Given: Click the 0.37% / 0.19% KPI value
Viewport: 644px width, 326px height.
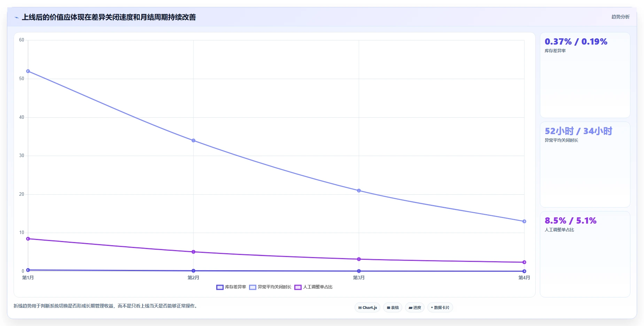Looking at the screenshot, I should click(x=576, y=42).
